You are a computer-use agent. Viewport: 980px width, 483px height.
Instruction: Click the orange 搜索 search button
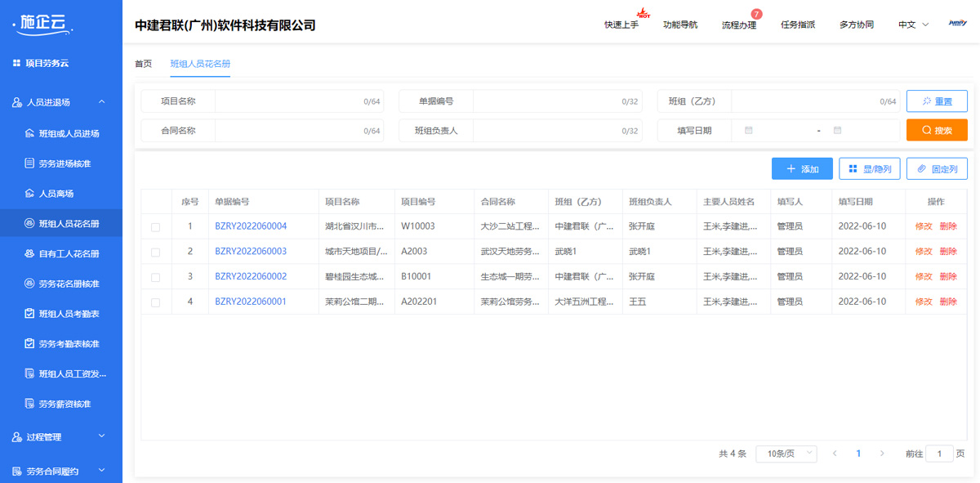(937, 130)
